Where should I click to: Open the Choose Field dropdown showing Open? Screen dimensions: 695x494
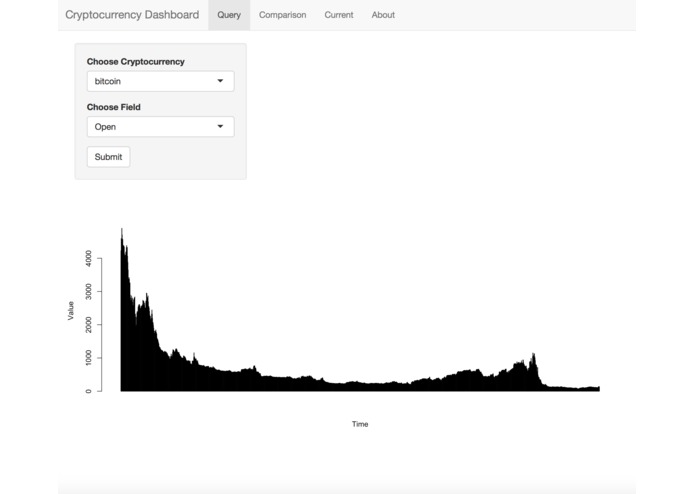[x=160, y=127]
